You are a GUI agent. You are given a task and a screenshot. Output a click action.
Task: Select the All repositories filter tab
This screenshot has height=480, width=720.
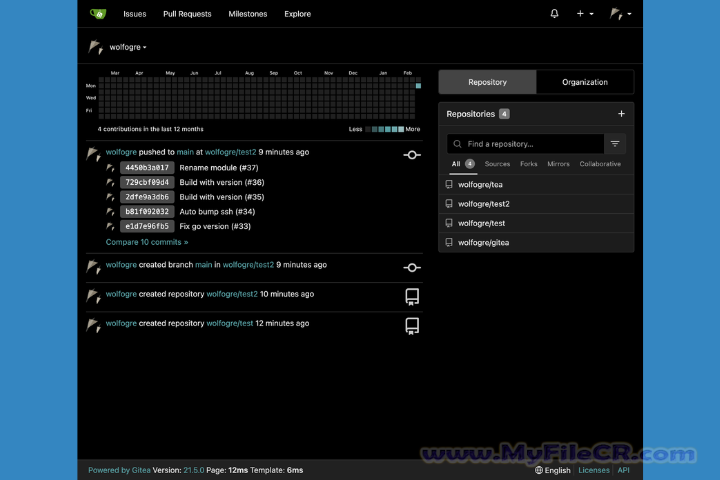point(463,164)
